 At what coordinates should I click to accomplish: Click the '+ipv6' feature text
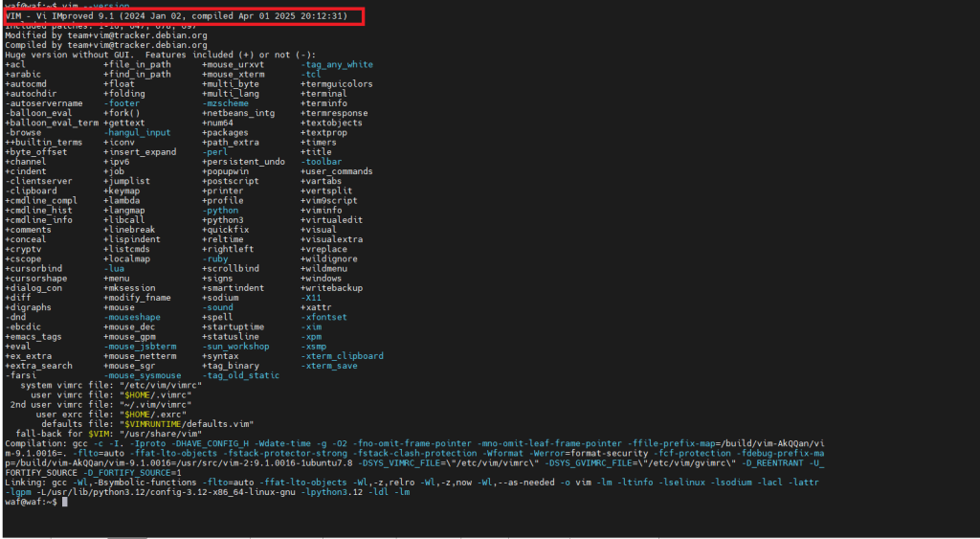(x=117, y=162)
